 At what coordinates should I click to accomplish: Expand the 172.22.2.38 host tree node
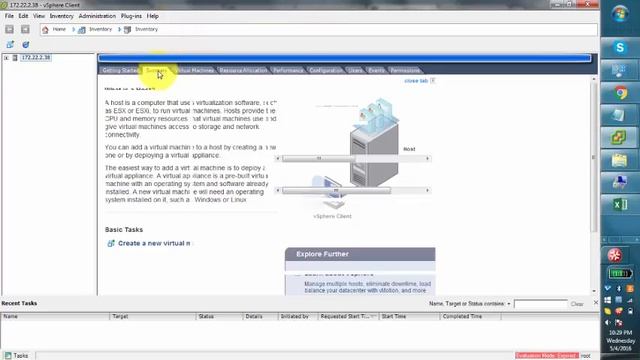pyautogui.click(x=6, y=58)
